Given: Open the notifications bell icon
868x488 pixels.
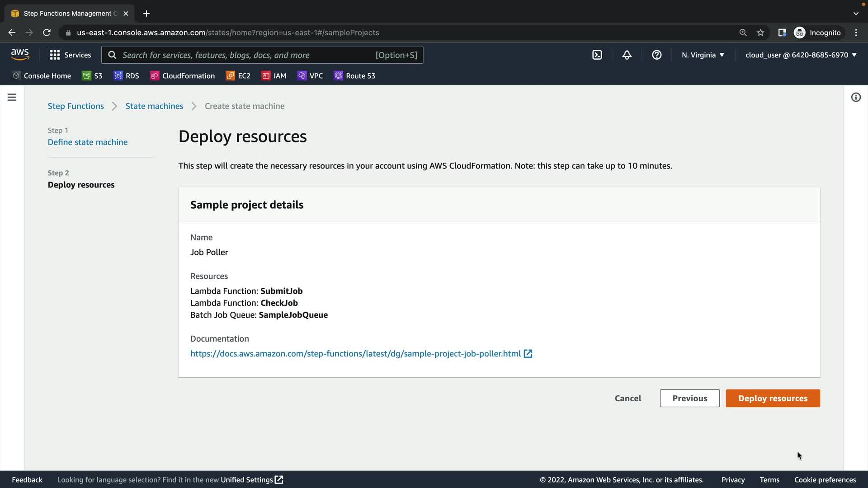Looking at the screenshot, I should click(x=627, y=55).
